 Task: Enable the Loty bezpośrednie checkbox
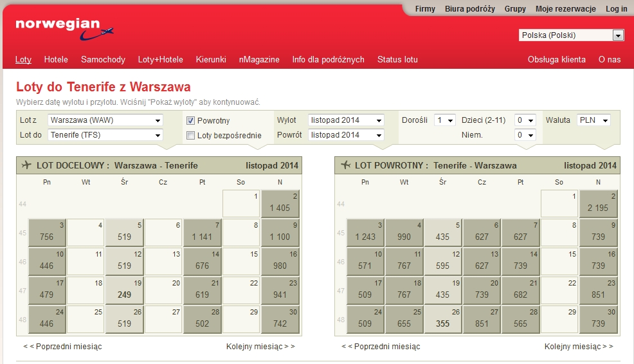190,136
